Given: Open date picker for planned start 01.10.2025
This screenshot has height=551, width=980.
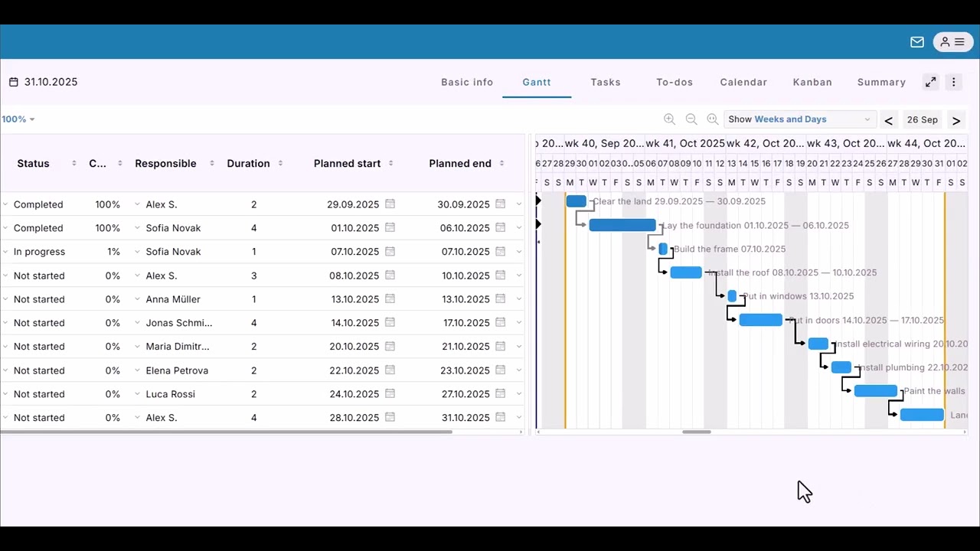Looking at the screenshot, I should [390, 228].
